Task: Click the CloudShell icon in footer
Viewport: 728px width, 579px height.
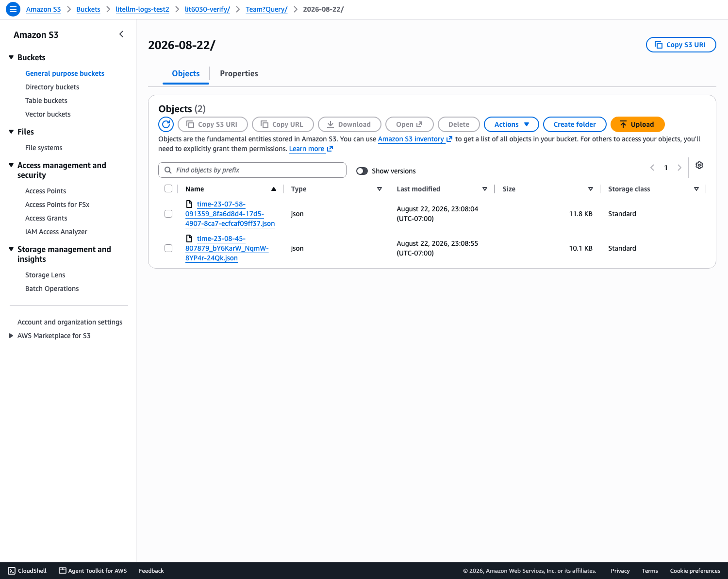Action: pyautogui.click(x=12, y=571)
